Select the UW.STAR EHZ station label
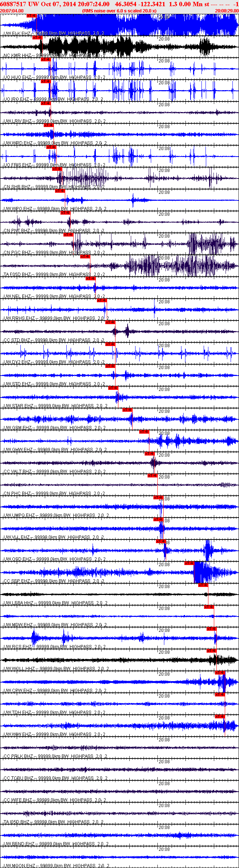Screen dimensions: 239x868 point(18,406)
